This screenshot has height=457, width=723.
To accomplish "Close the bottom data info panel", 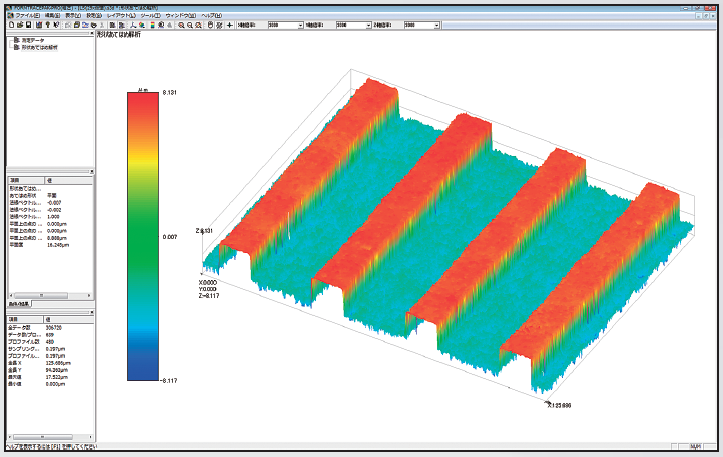I will point(91,312).
